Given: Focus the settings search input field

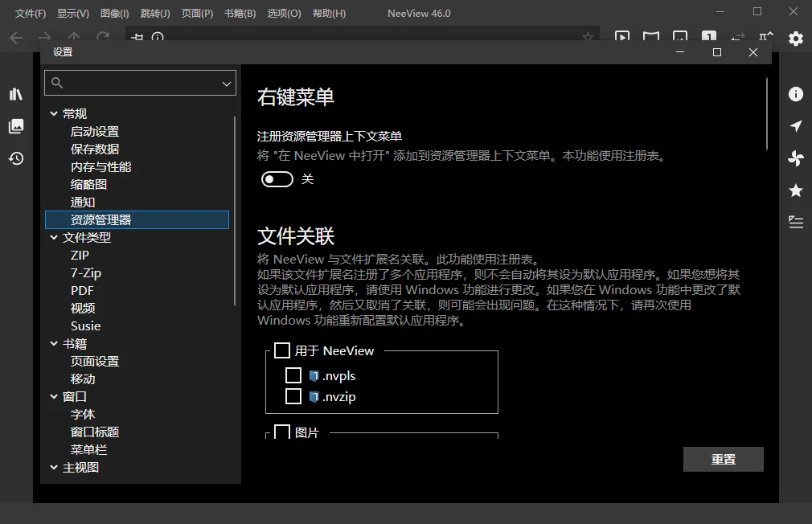Looking at the screenshot, I should coord(140,83).
